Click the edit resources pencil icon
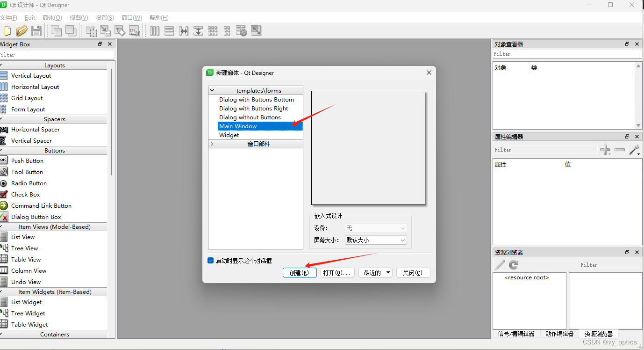 click(500, 265)
